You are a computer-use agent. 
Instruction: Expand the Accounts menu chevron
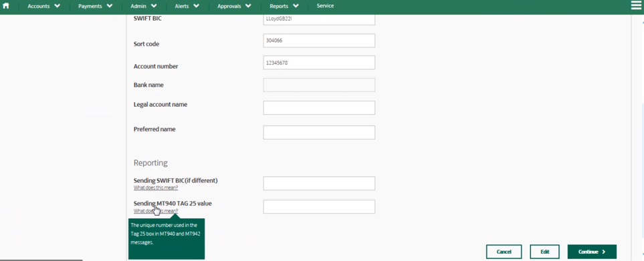tap(57, 6)
